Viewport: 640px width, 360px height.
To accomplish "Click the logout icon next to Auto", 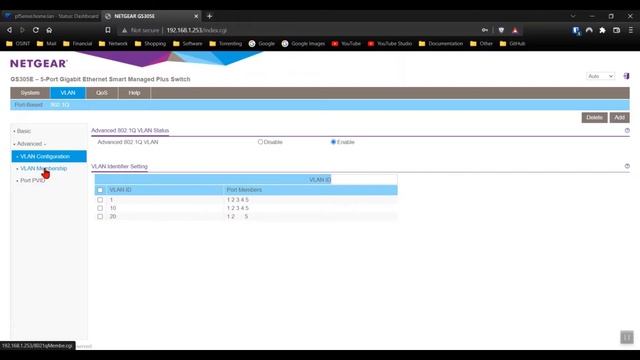I will pos(626,76).
